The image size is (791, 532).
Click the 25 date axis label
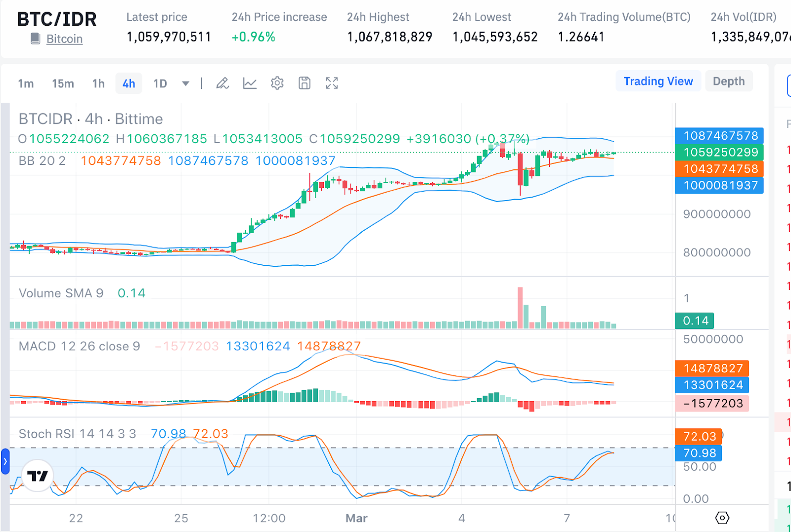pyautogui.click(x=181, y=518)
